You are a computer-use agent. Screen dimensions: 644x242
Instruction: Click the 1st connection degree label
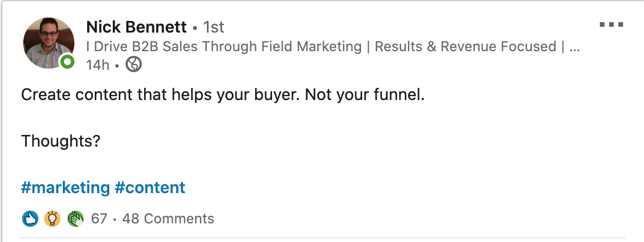coord(213,27)
